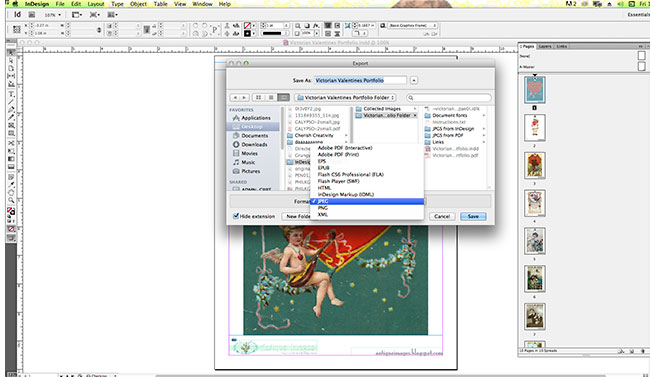Click the Export dialog search field
Image resolution: width=650 pixels, height=377 pixels.
tap(449, 97)
